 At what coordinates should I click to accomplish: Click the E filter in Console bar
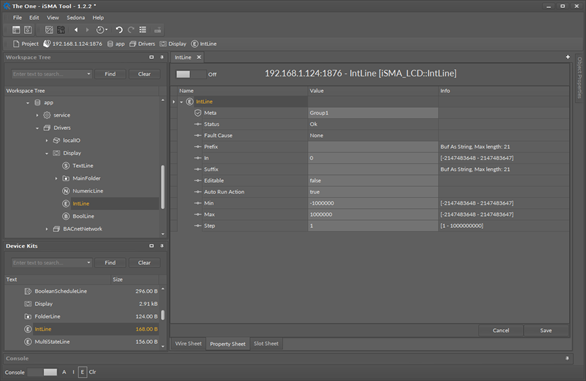click(82, 372)
